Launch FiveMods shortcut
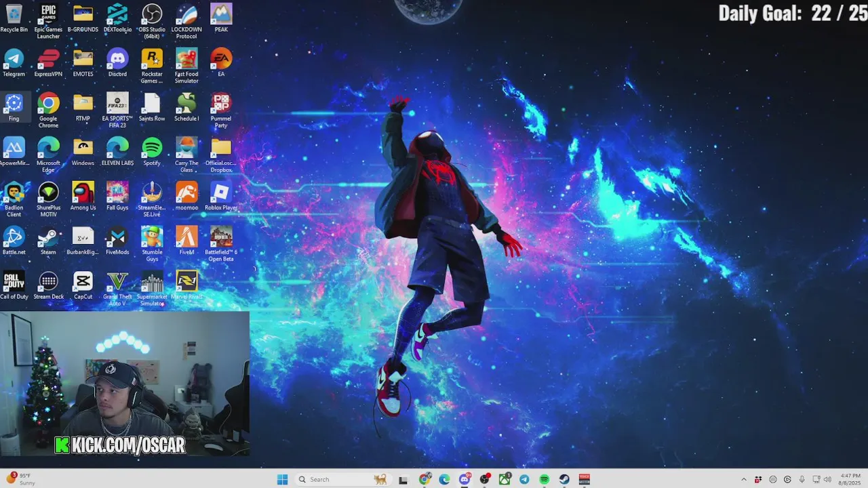 point(117,241)
